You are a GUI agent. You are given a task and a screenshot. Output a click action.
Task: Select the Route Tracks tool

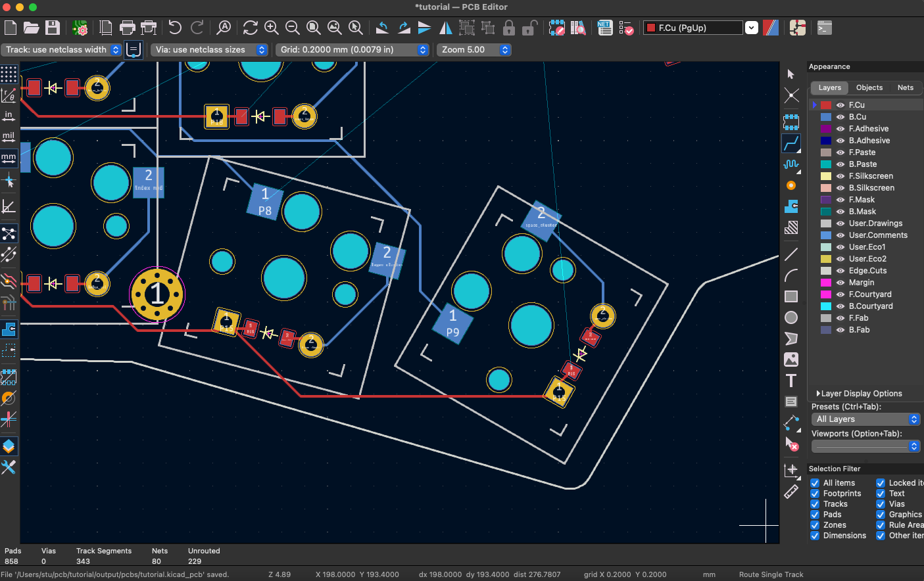[791, 143]
